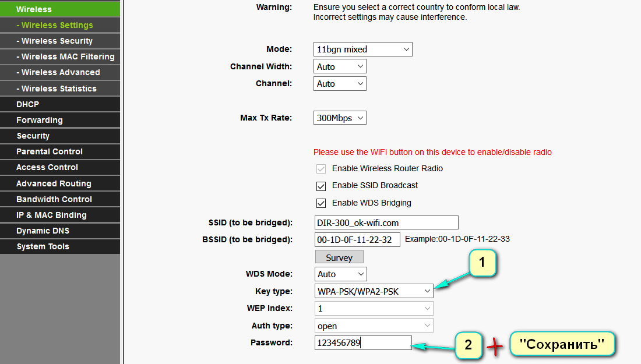
Task: Expand the Auth type dropdown
Action: 374,326
